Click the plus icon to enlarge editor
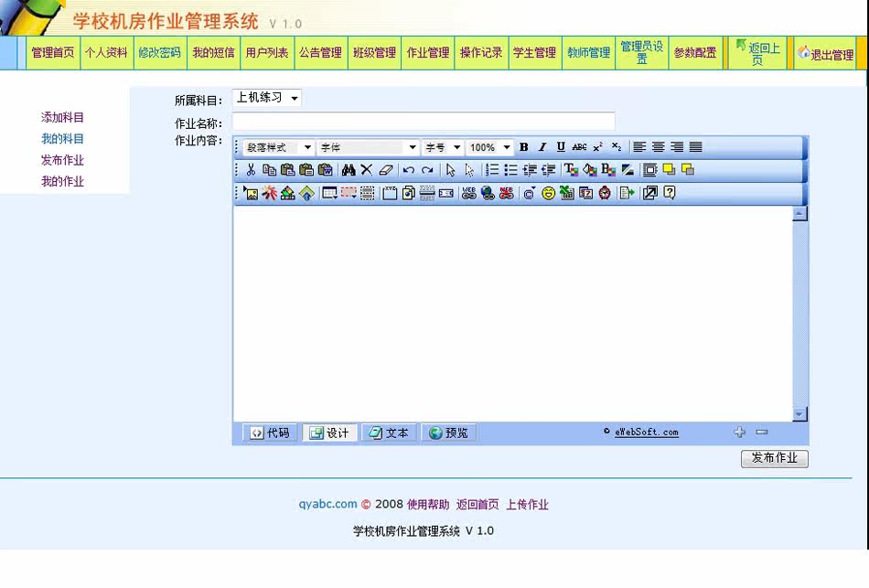Viewport: 869px width, 588px height. [740, 432]
